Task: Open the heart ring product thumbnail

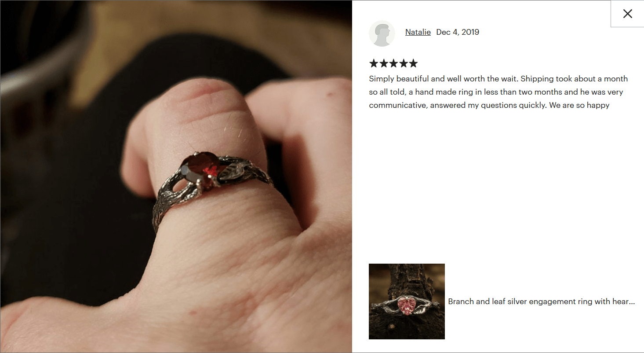Action: click(407, 302)
